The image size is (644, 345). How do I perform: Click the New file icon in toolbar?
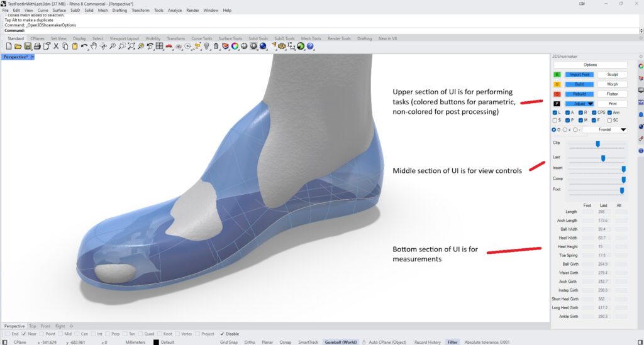click(x=8, y=47)
